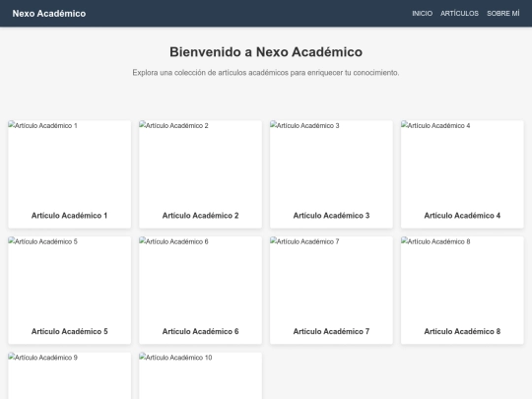Viewport: 532px width, 399px height.
Task: Open the bold title Artículo Académico 5
Action: tap(70, 331)
